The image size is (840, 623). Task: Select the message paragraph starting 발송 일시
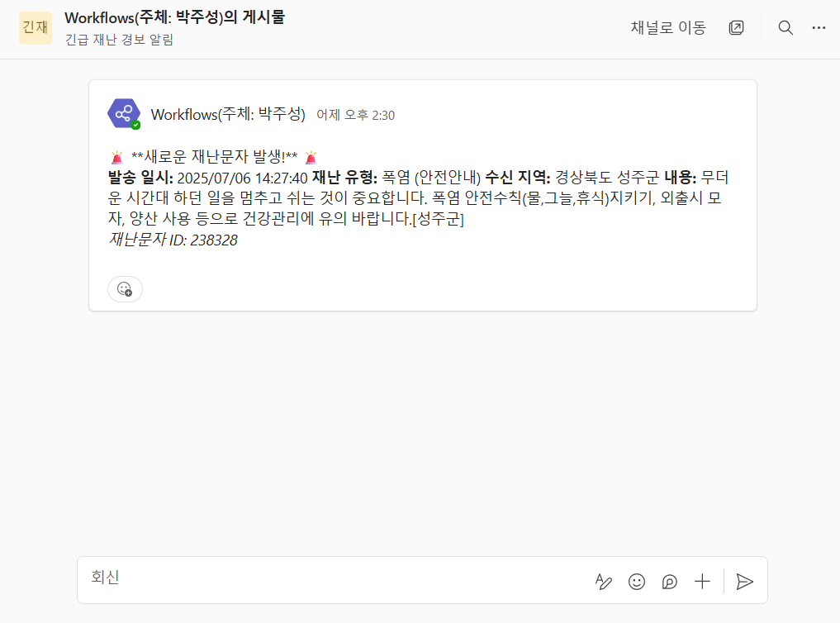click(419, 197)
